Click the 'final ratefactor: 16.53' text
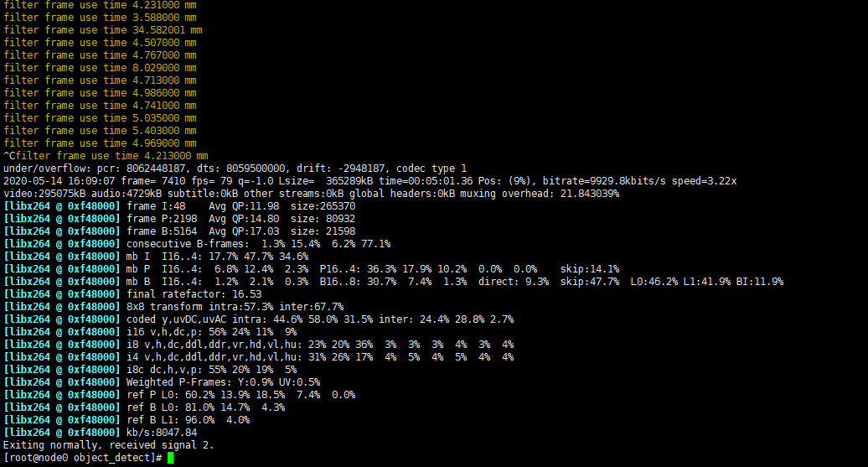This screenshot has height=467, width=868. click(194, 294)
